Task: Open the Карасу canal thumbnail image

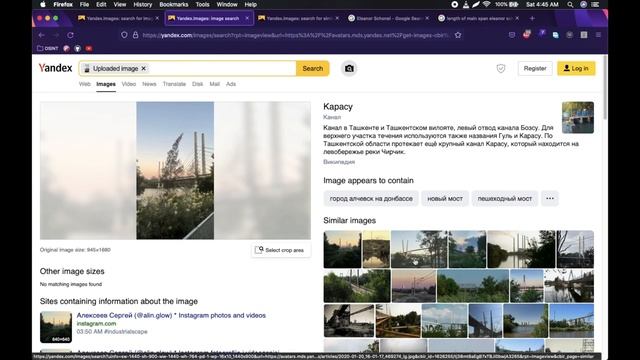Action: [578, 118]
